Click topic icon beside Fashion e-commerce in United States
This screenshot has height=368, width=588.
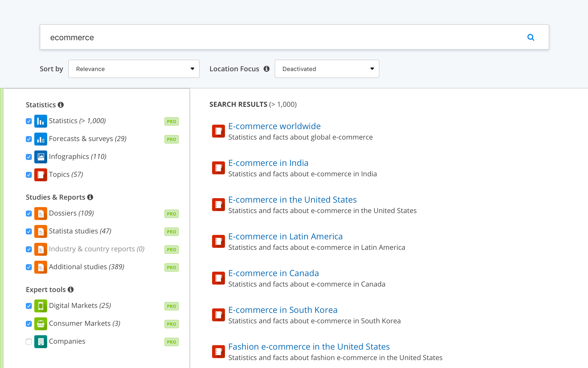(218, 352)
